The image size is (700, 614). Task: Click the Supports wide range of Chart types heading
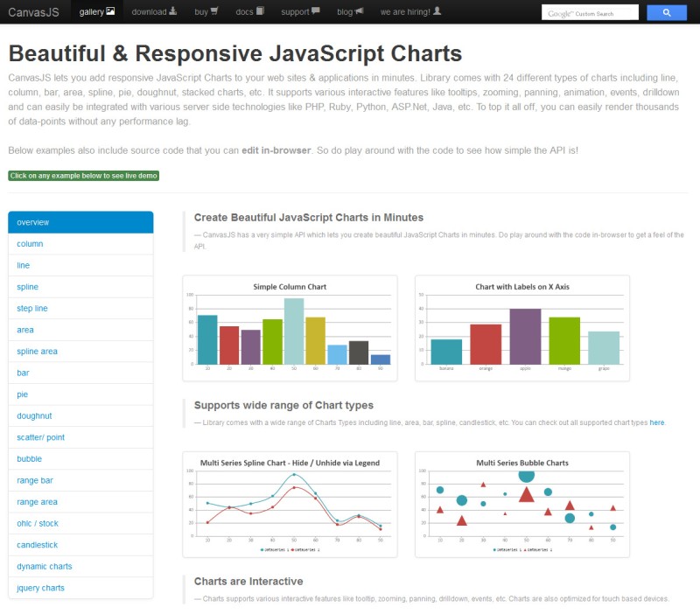click(x=283, y=405)
